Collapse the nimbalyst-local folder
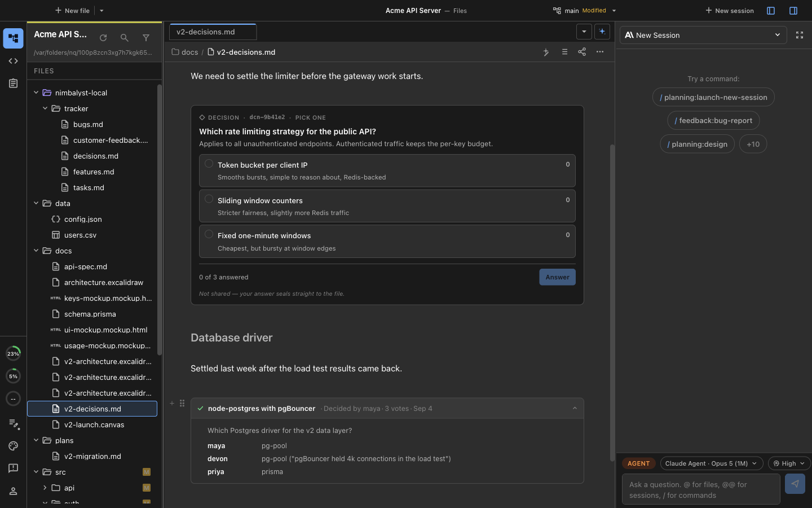812x508 pixels. click(36, 93)
